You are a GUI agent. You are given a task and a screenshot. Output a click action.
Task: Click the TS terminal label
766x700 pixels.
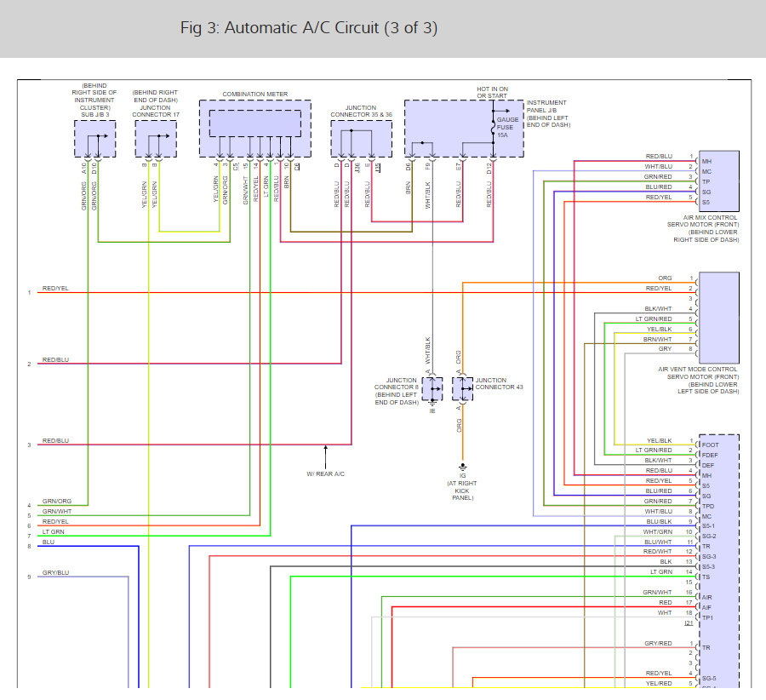706,577
